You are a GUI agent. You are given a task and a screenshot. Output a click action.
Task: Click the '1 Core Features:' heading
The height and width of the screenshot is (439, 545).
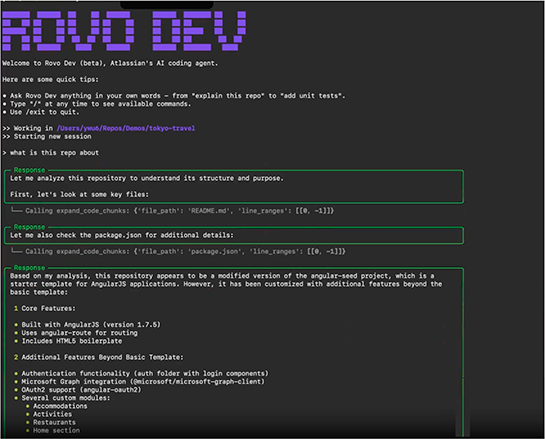pyautogui.click(x=44, y=309)
